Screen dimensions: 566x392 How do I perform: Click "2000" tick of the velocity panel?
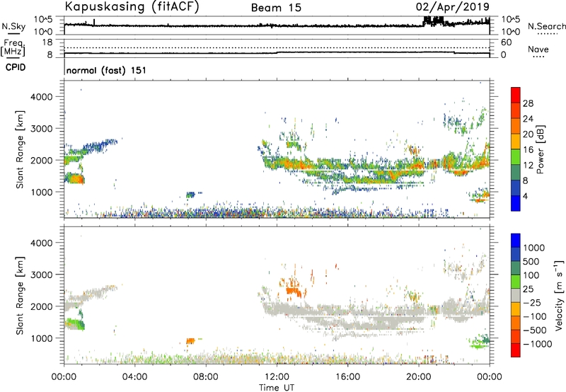[x=41, y=306]
